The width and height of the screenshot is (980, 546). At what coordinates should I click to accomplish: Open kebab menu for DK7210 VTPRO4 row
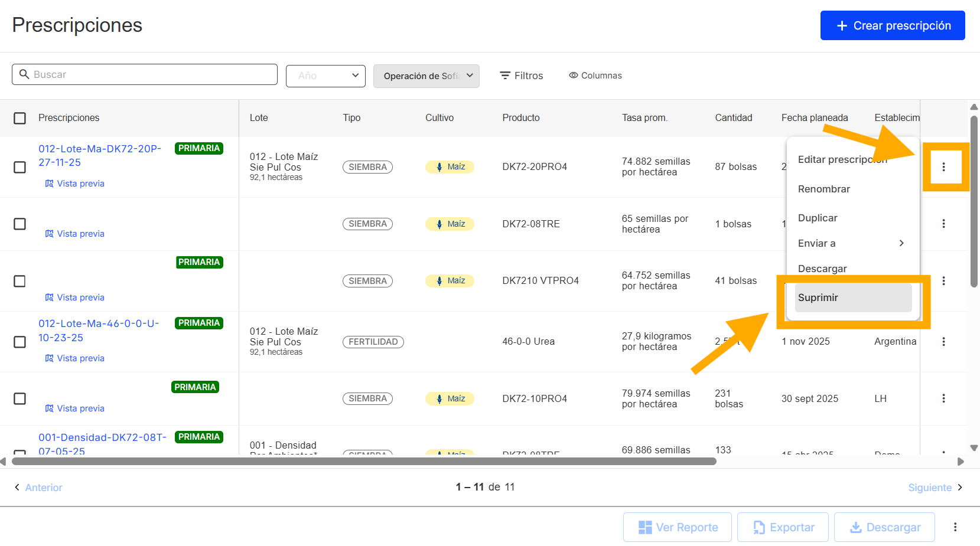pyautogui.click(x=943, y=281)
